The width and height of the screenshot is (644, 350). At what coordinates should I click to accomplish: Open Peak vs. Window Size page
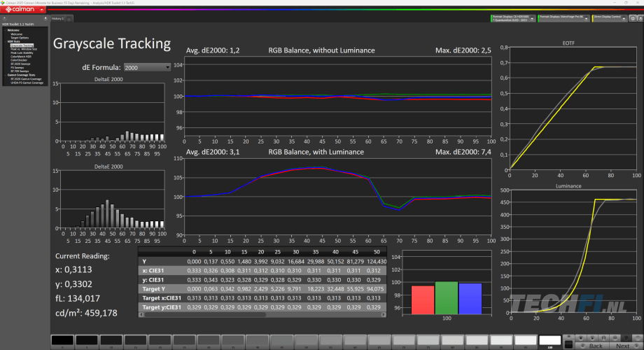click(x=24, y=49)
